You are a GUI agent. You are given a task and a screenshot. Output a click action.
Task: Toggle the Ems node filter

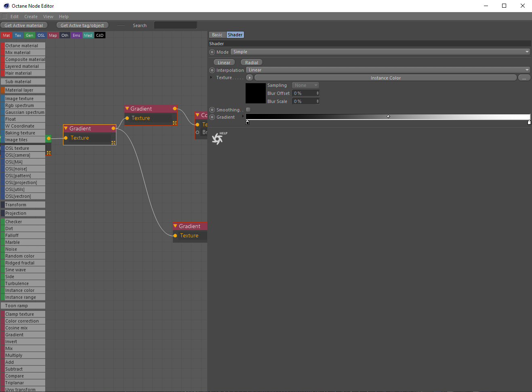[x=76, y=36]
